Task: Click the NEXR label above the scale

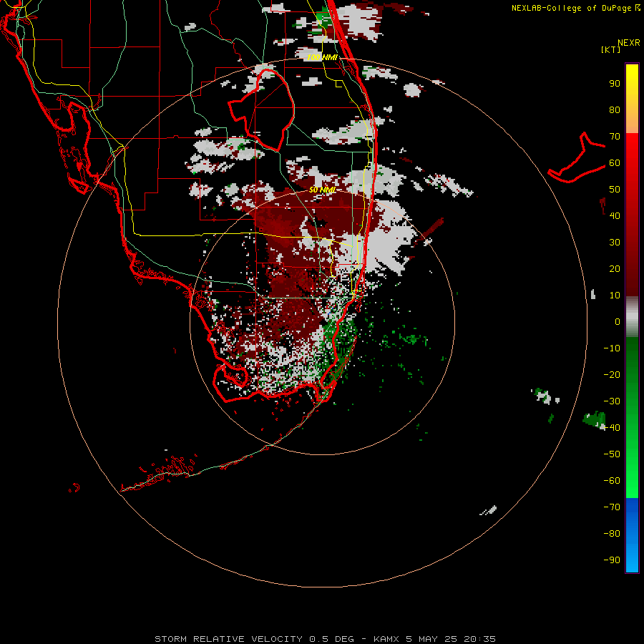Action: pos(629,43)
